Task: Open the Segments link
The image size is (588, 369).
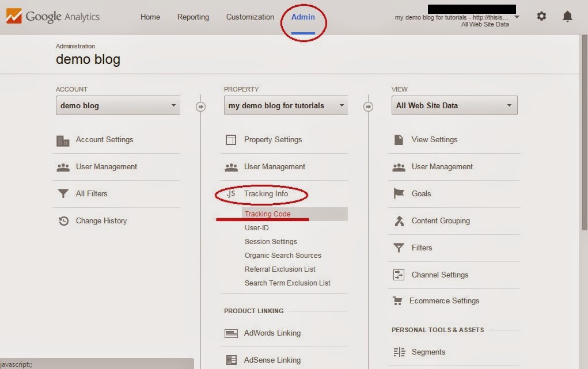Action: (428, 352)
